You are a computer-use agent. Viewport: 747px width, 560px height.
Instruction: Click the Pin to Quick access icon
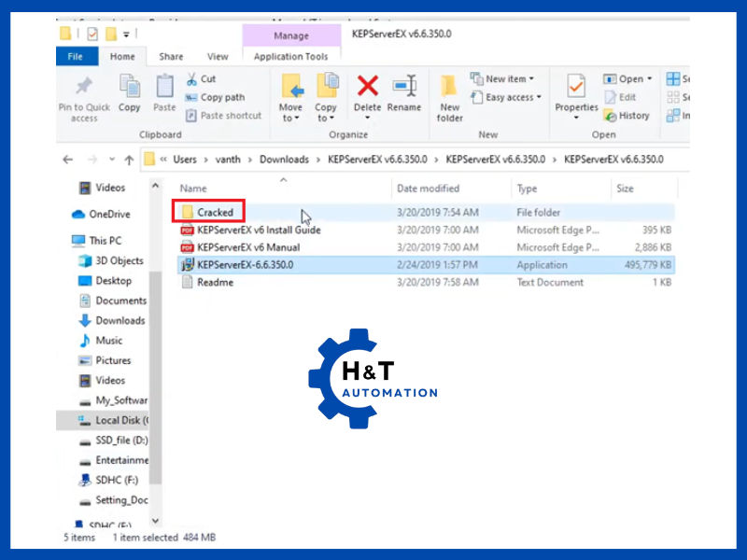coord(84,88)
